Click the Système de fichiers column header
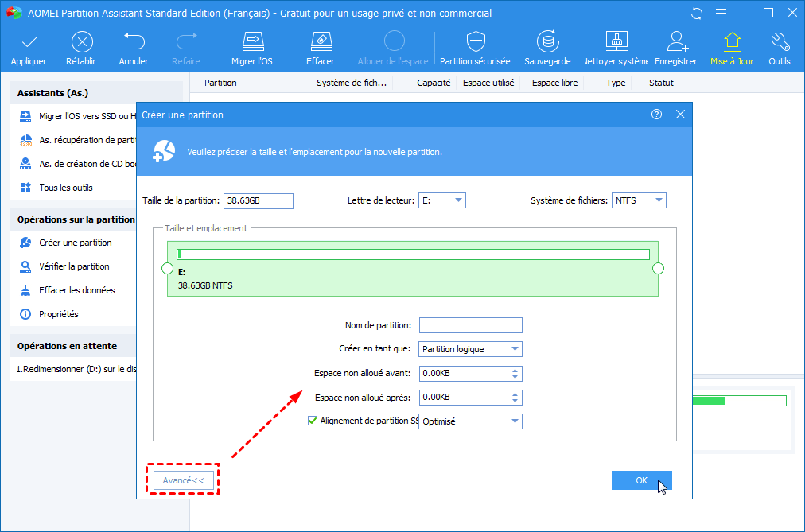 click(x=352, y=83)
